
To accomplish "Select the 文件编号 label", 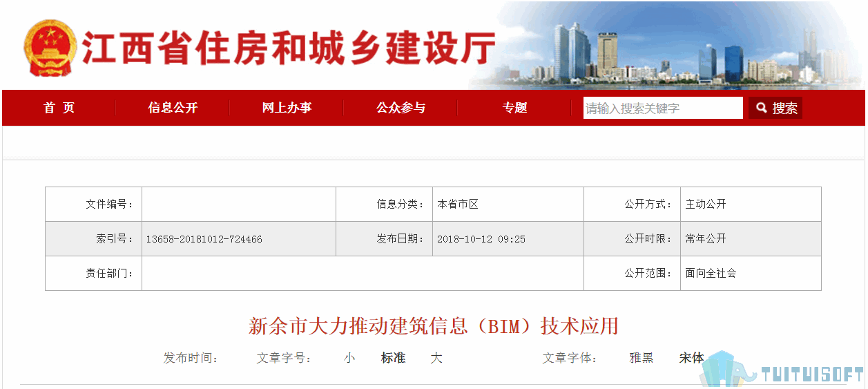I will tap(109, 205).
